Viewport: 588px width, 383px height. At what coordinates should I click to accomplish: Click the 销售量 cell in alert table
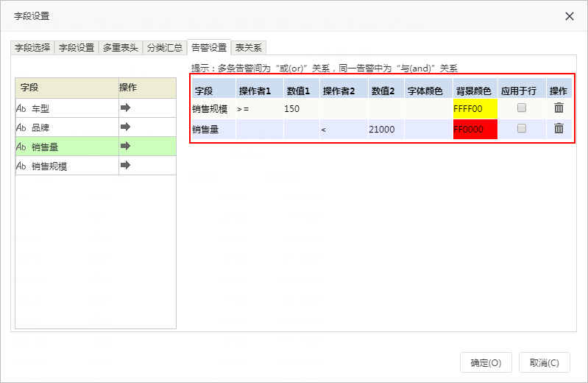pyautogui.click(x=213, y=130)
